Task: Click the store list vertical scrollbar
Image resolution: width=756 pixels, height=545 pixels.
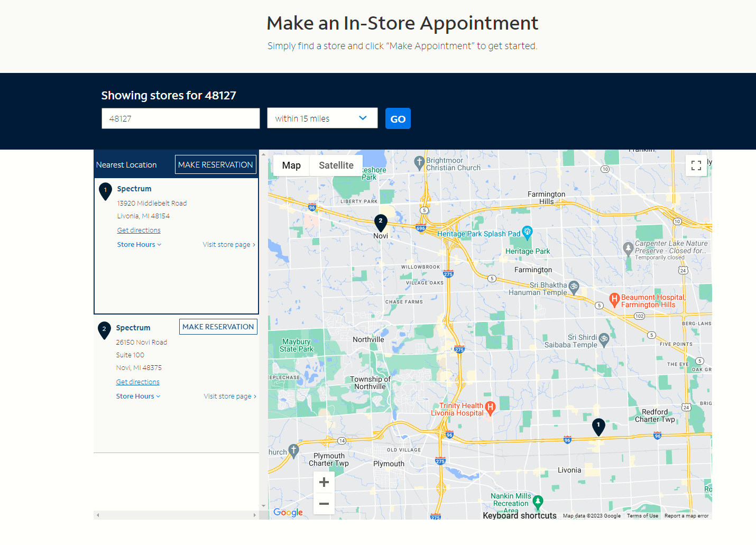Action: coord(263,330)
